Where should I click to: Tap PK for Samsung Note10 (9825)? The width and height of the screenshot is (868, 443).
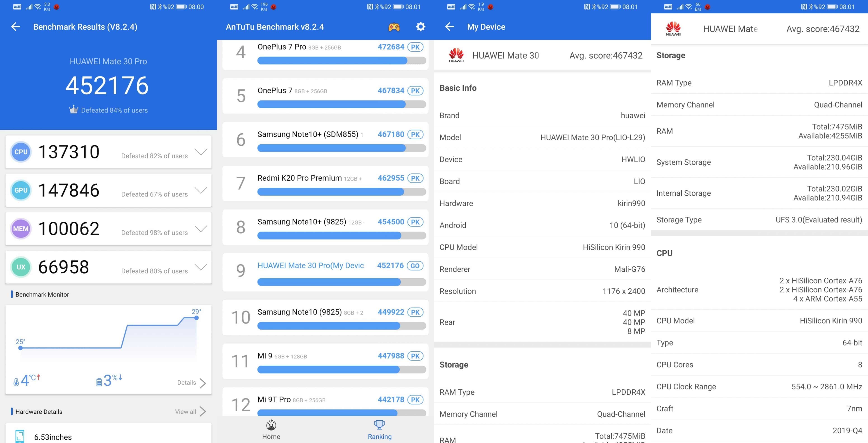pos(415,313)
